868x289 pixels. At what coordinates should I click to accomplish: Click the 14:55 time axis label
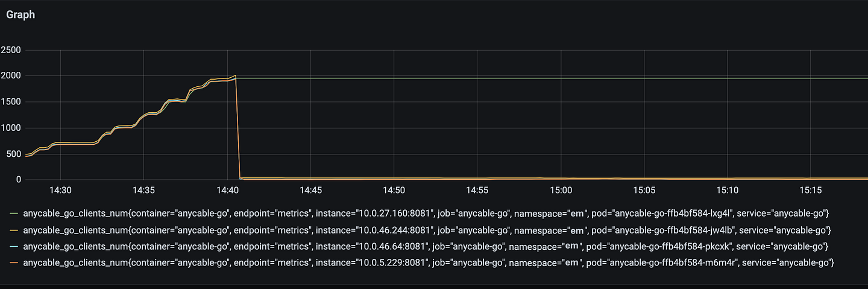point(477,190)
